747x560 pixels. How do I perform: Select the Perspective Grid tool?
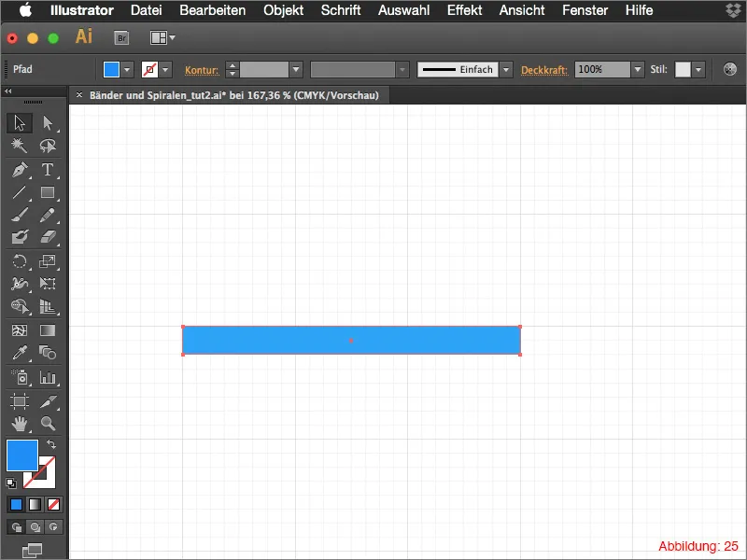48,306
